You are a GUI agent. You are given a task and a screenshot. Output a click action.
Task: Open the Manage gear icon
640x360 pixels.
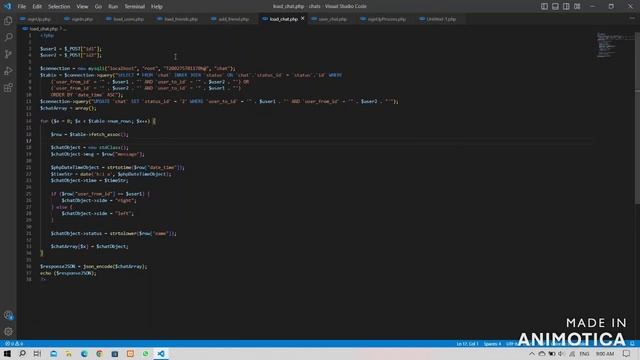pyautogui.click(x=8, y=331)
